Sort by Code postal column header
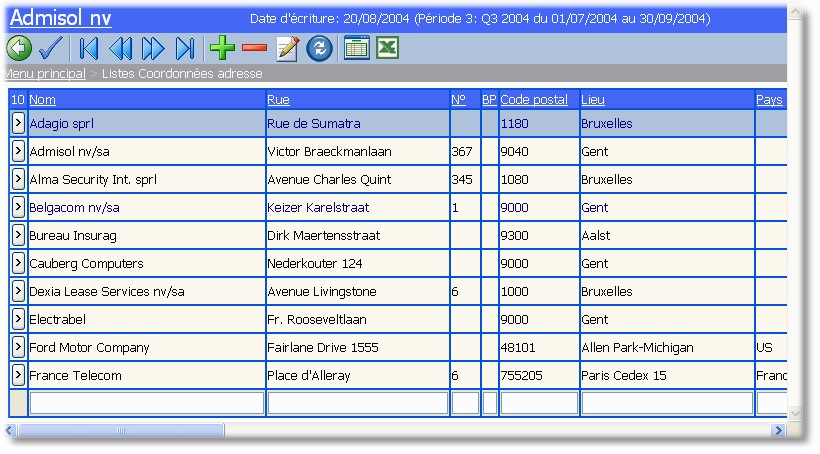The image size is (820, 454). pyautogui.click(x=534, y=99)
